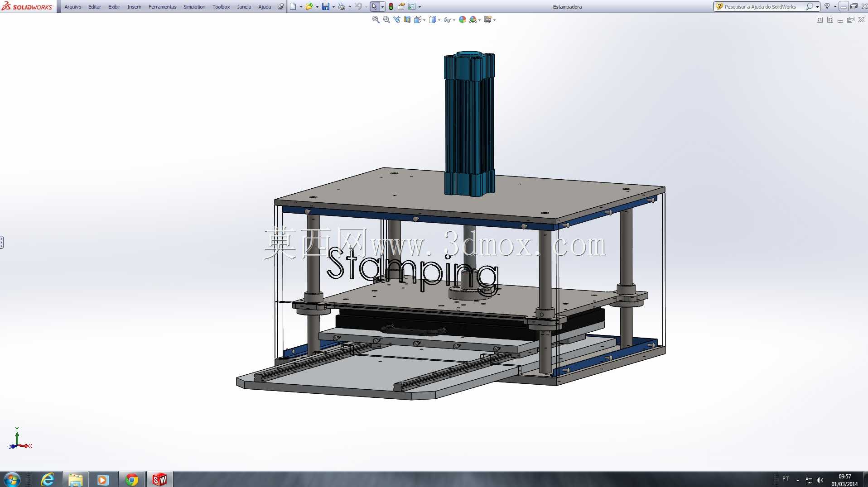Open View Orientation icon
Screen dimensions: 868x487
coord(418,19)
